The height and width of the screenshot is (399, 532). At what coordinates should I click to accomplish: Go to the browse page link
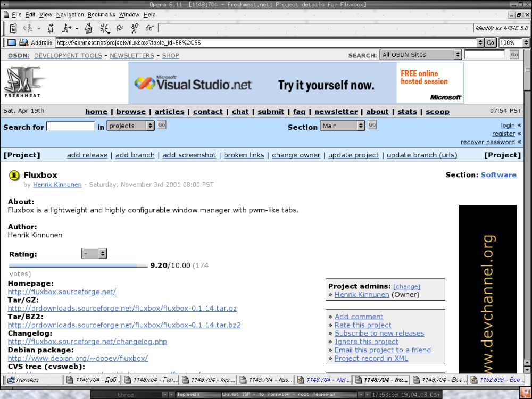click(131, 112)
